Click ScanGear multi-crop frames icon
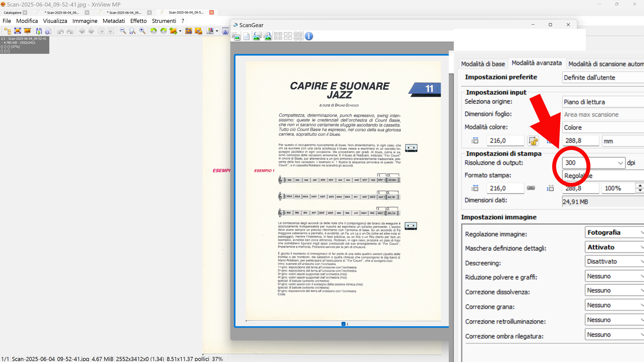 [x=298, y=36]
